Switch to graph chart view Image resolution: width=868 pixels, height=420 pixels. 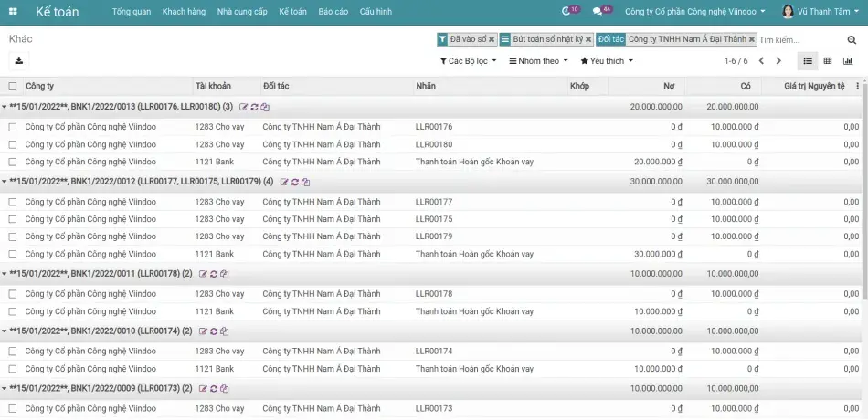coord(848,61)
